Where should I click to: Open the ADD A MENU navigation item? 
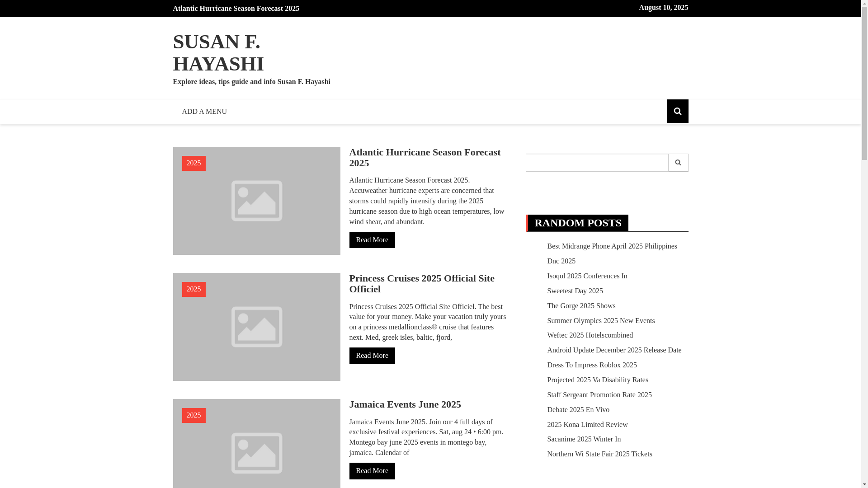204,112
